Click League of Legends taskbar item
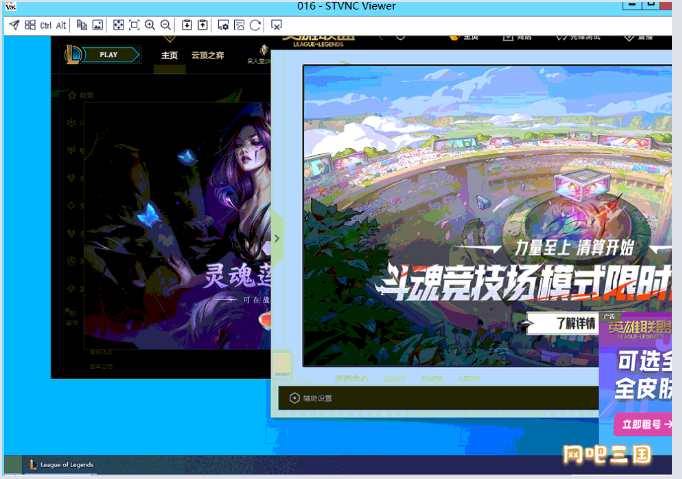The image size is (682, 479). click(x=61, y=465)
